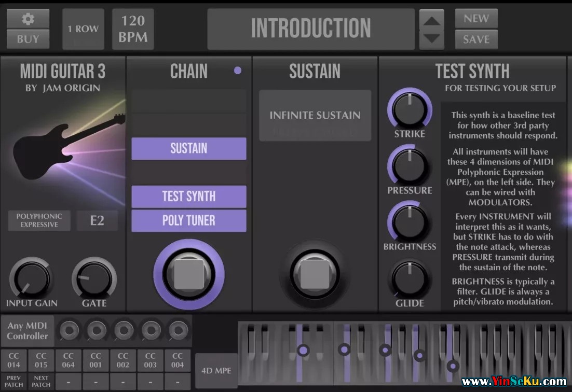Select POLY TUNER in the chain
Viewport: 572px width, 392px height.
tap(189, 221)
